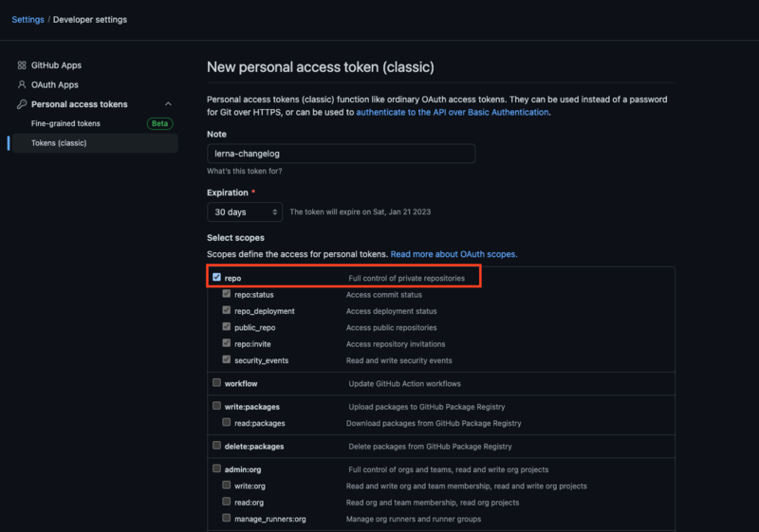
Task: Click 'Access repository invitations' description
Action: point(396,344)
